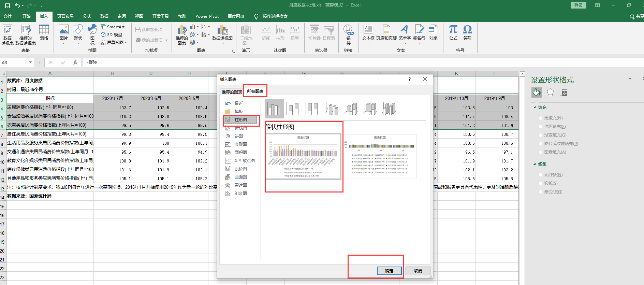Open the Name Box dropdown arrow
The image size is (644, 285).
30,62
